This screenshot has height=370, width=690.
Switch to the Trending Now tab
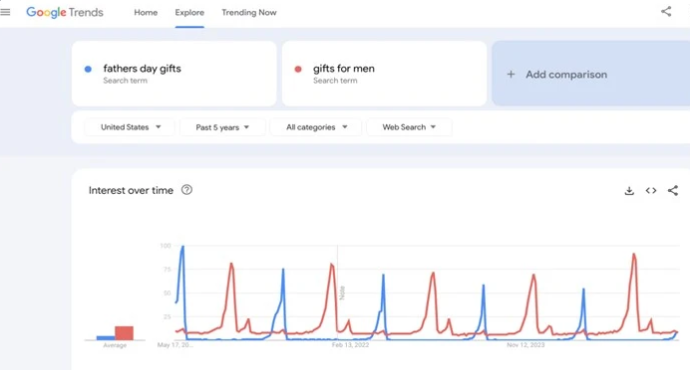249,12
